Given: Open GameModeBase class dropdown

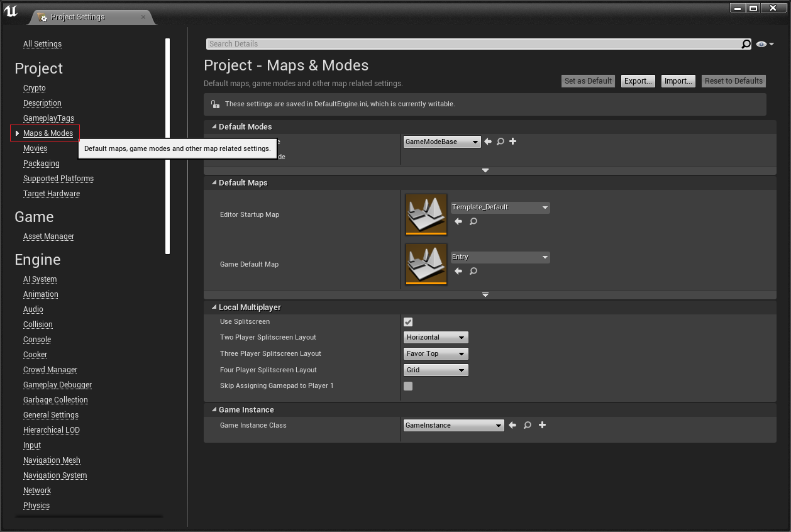Looking at the screenshot, I should point(442,142).
